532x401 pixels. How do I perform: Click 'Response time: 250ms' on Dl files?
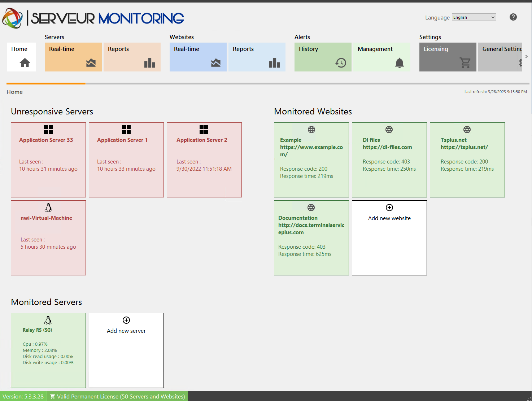point(389,169)
